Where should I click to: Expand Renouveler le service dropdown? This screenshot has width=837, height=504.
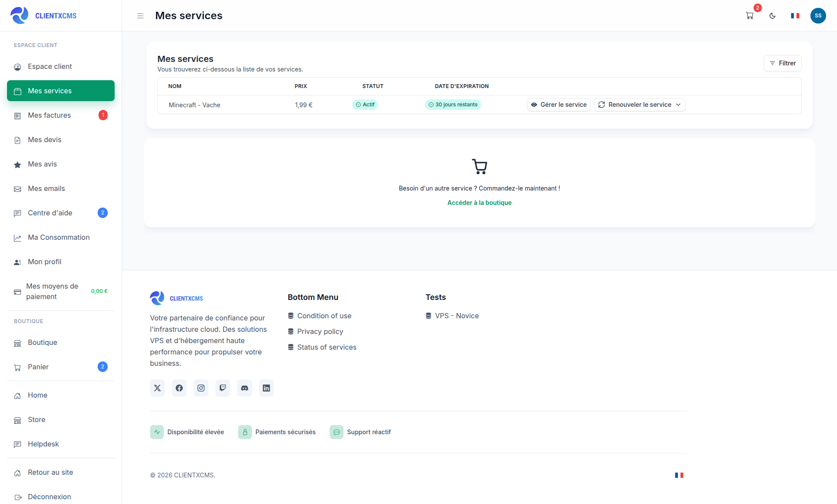(x=640, y=105)
